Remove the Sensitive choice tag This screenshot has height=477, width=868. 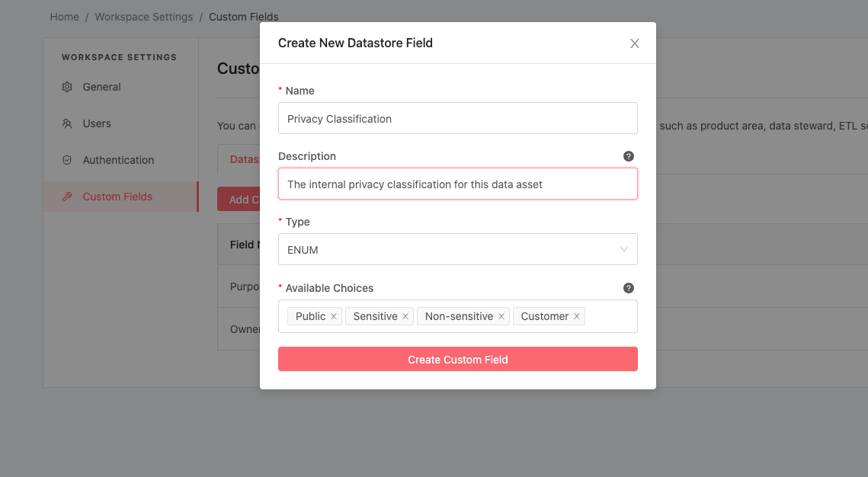click(x=405, y=316)
